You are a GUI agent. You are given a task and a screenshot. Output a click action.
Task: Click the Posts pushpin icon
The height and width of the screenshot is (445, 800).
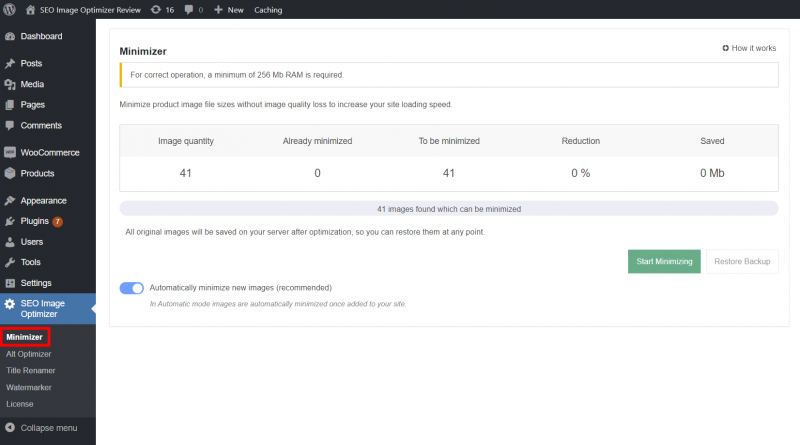[x=10, y=63]
